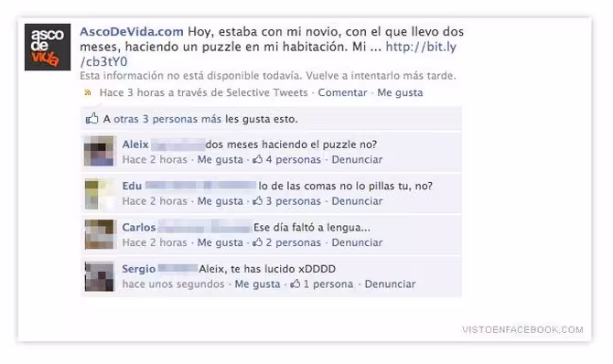Image resolution: width=613 pixels, height=364 pixels.
Task: Follow the http://bit.ly shortened link
Action: 268,54
